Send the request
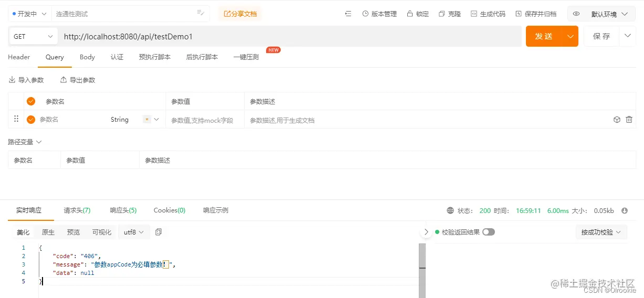Viewport: 644px width, 298px height. (544, 36)
